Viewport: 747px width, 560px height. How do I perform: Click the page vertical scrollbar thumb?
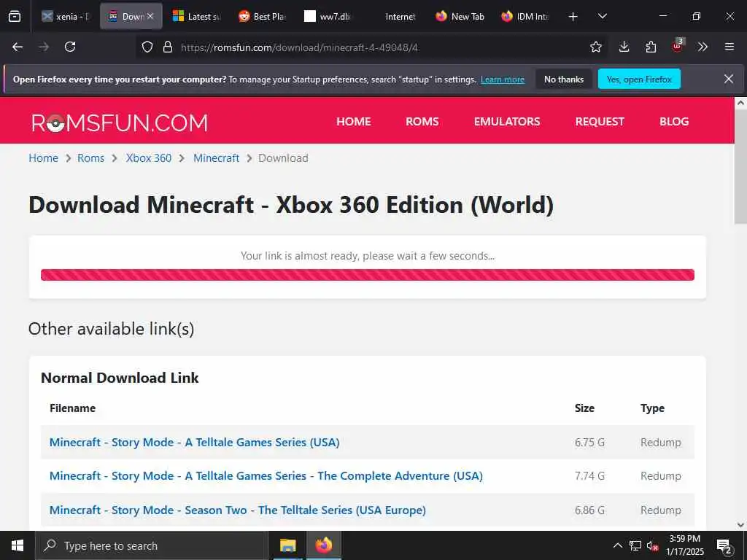(740, 167)
